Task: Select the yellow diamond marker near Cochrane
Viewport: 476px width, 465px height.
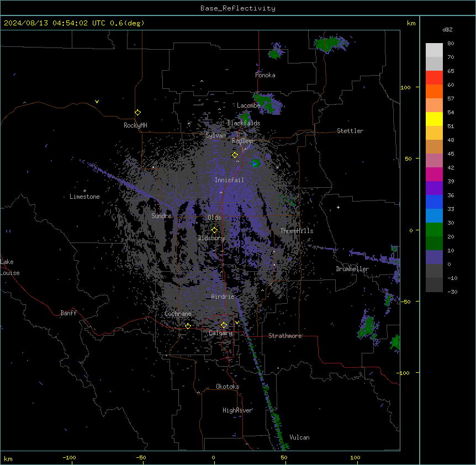Action: pos(188,326)
